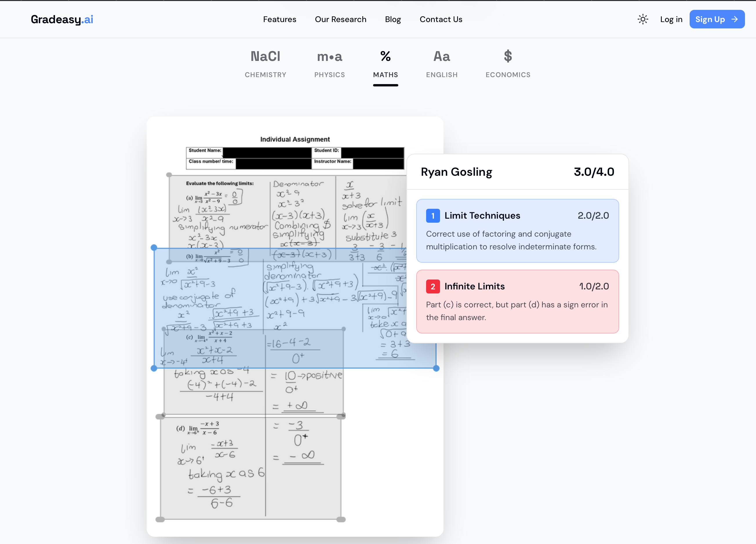
Task: Click the NaCl chemistry symbol icon
Action: (x=265, y=56)
